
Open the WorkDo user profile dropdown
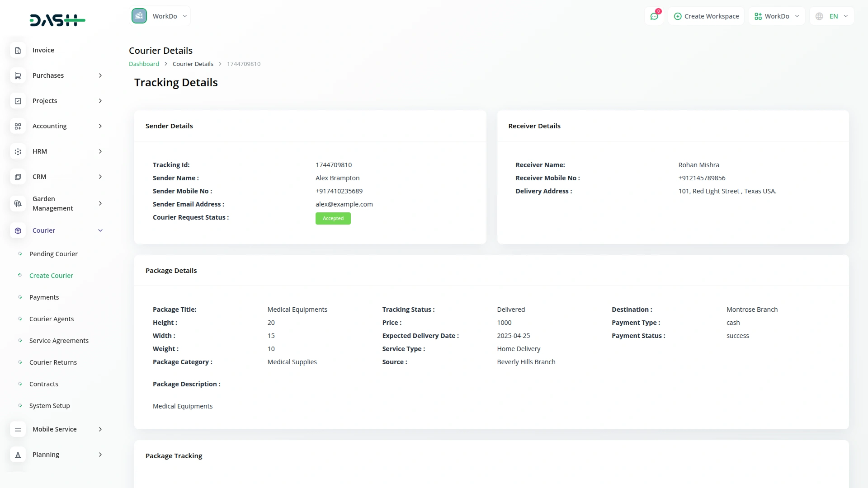tap(777, 16)
